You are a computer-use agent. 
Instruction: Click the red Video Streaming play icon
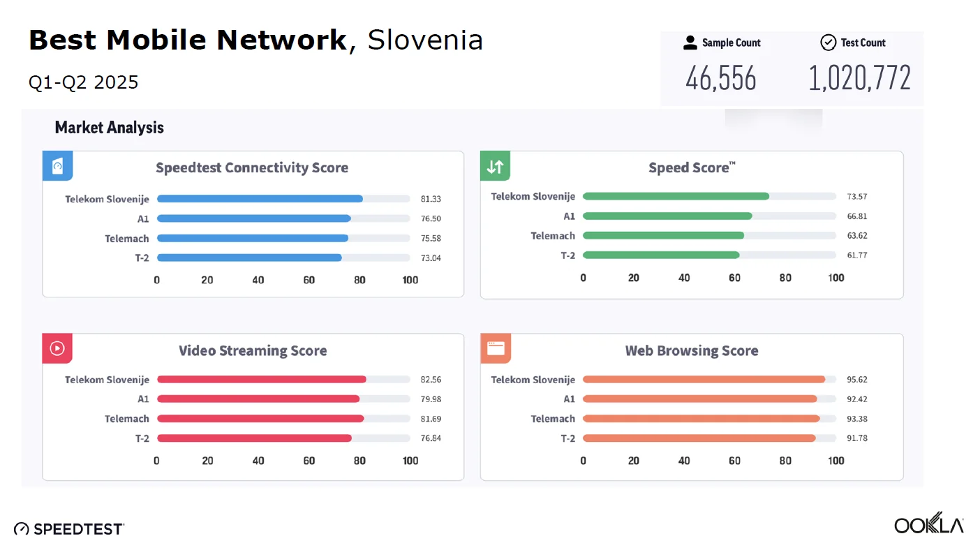point(57,348)
